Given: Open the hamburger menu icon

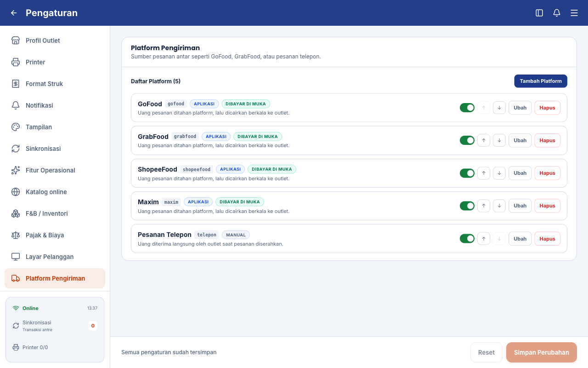Looking at the screenshot, I should pos(574,13).
